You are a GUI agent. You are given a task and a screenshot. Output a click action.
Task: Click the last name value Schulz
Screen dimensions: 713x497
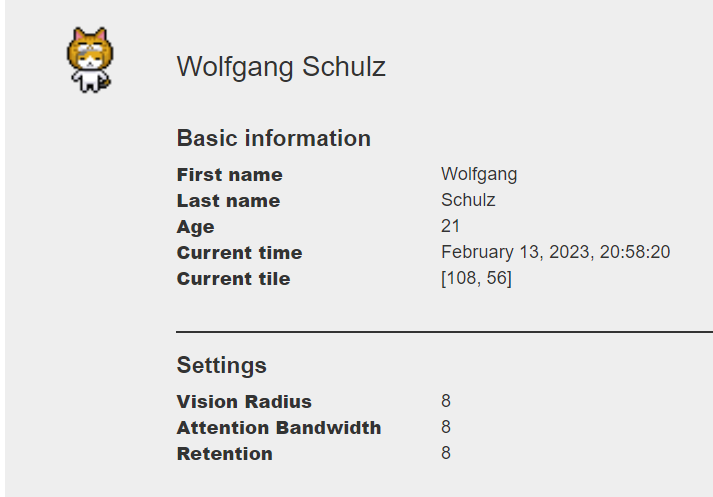coord(468,200)
